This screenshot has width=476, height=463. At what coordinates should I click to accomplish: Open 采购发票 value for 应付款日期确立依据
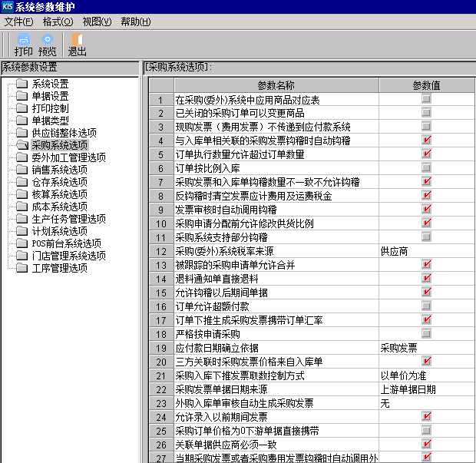tap(427, 348)
